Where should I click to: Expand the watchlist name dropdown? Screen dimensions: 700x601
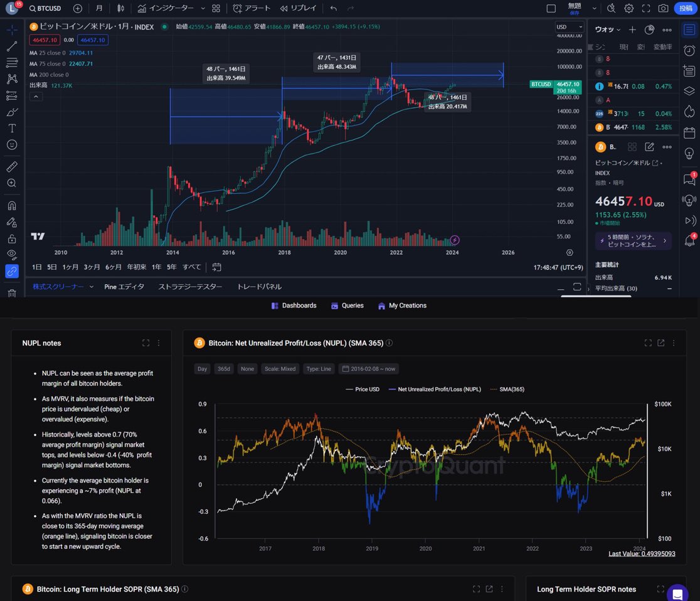[608, 29]
